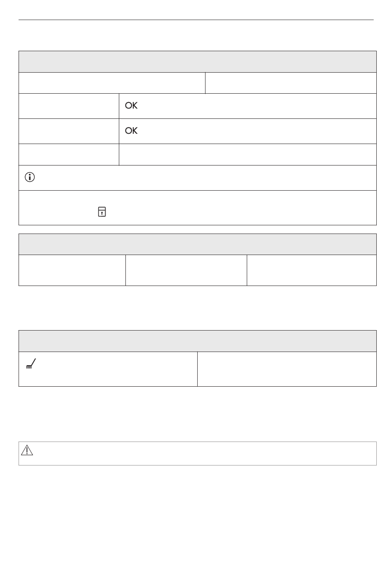Click the wide empty cell below the lower OK row

coord(248,155)
